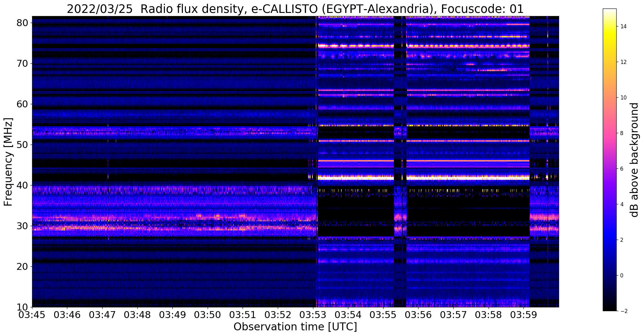Click the 03:56 time tick label
This screenshot has width=644, height=336.
coord(418,315)
